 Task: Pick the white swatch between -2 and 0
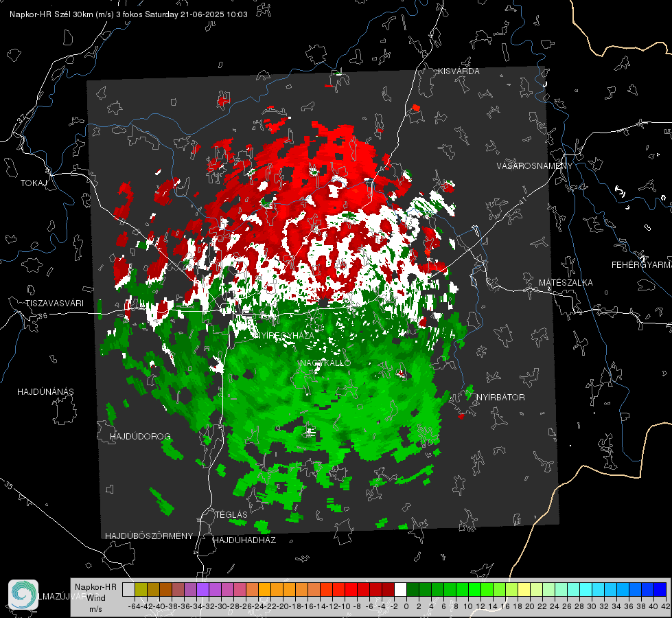tap(400, 590)
